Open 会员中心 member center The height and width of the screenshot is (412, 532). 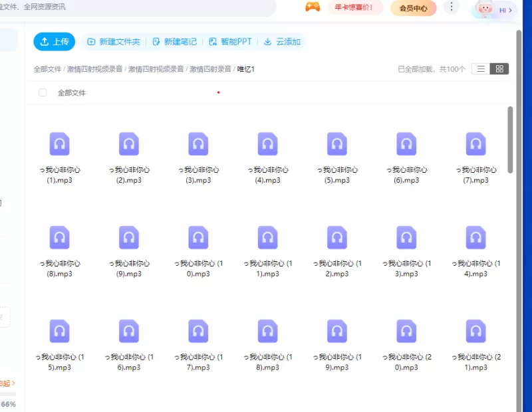pyautogui.click(x=413, y=8)
